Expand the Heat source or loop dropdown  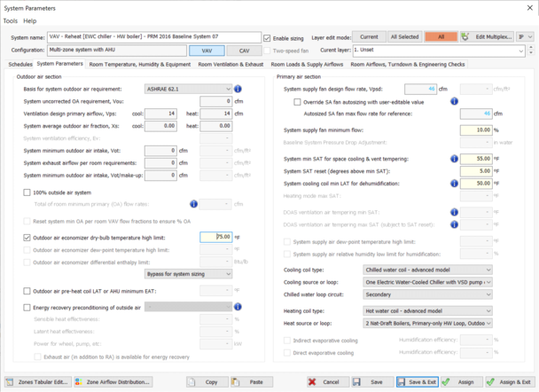pyautogui.click(x=488, y=323)
